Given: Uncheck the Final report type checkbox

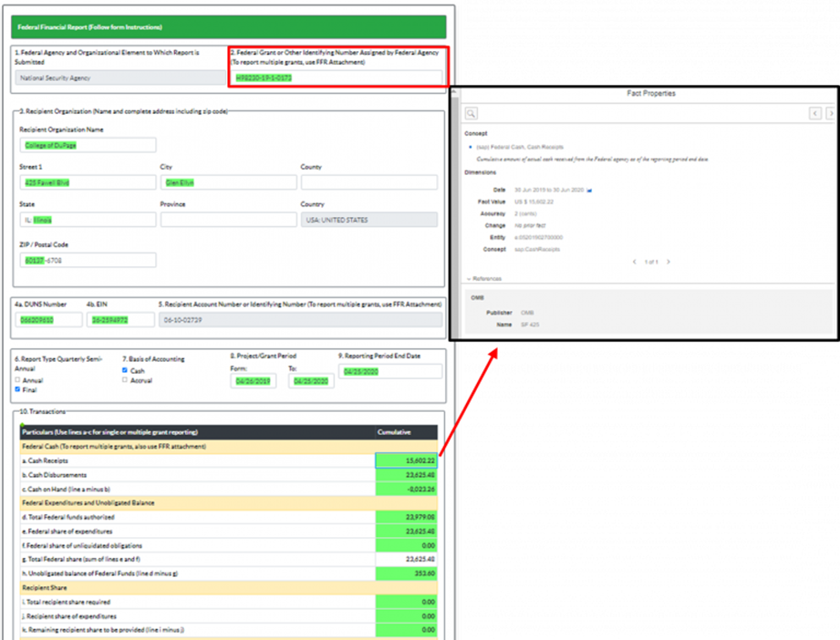Looking at the screenshot, I should tap(17, 388).
